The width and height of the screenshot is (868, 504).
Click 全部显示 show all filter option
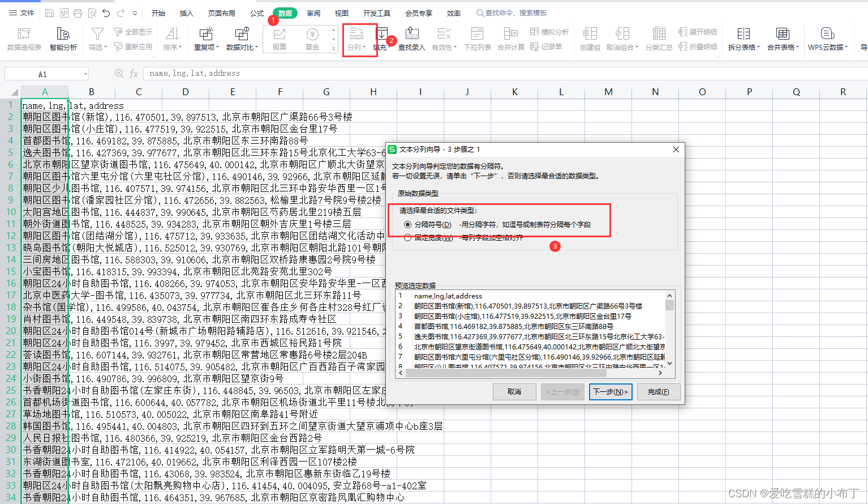coord(133,32)
